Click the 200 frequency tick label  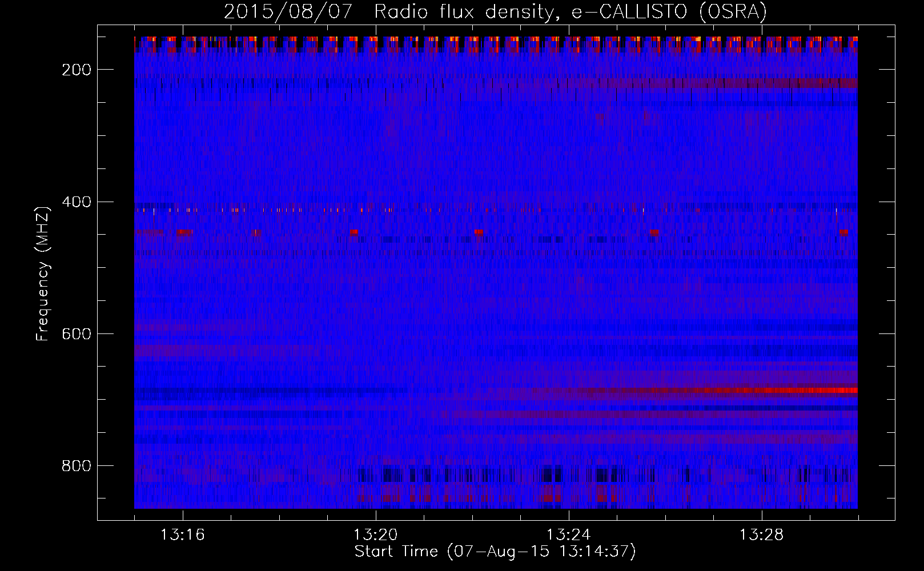(x=76, y=70)
